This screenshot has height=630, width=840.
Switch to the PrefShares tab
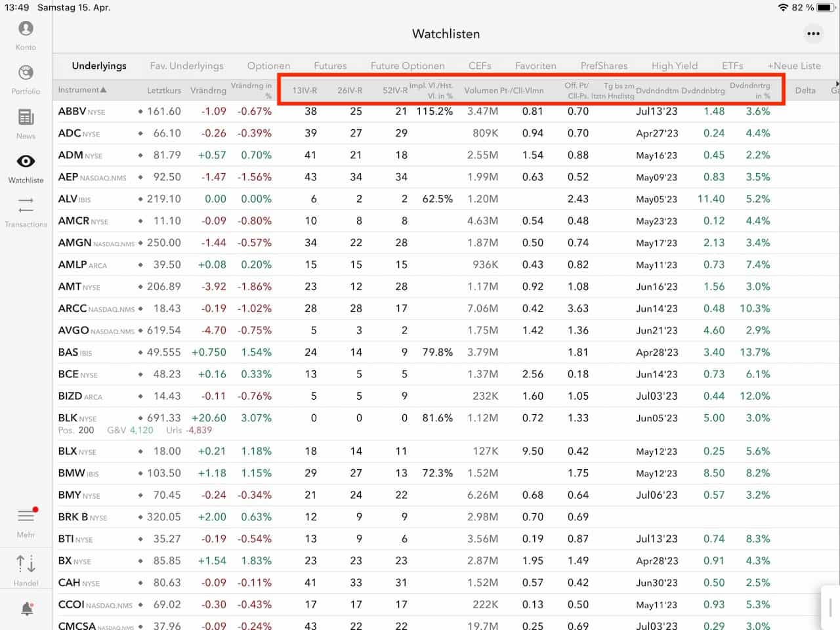604,66
